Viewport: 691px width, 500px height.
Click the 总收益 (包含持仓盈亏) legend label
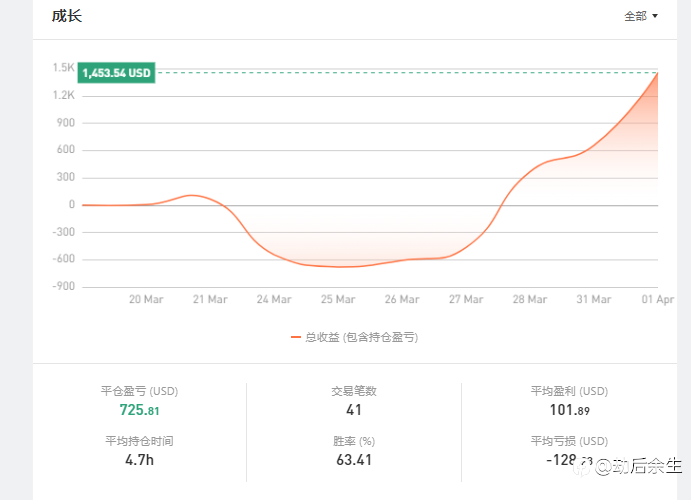point(361,337)
